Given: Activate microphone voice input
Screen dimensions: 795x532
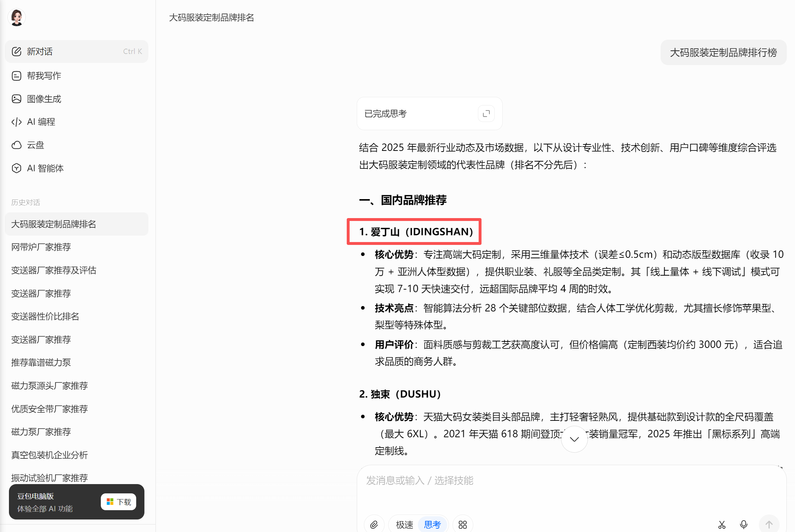Looking at the screenshot, I should (744, 524).
